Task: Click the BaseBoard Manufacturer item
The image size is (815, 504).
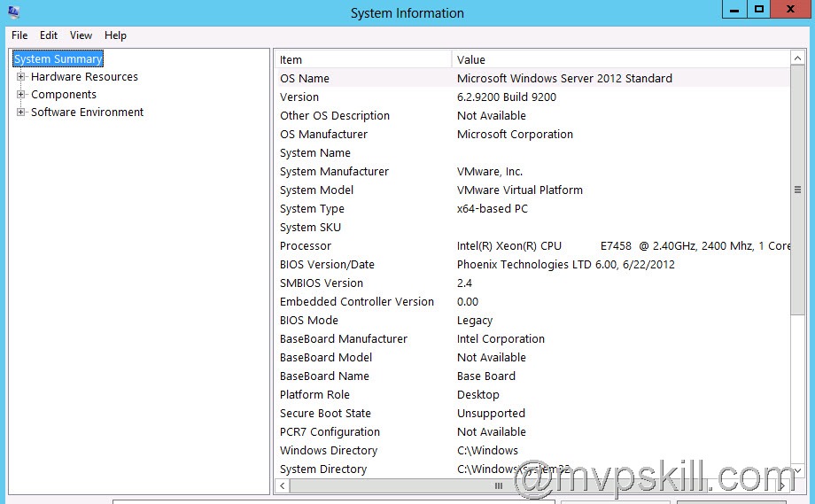Action: (344, 339)
